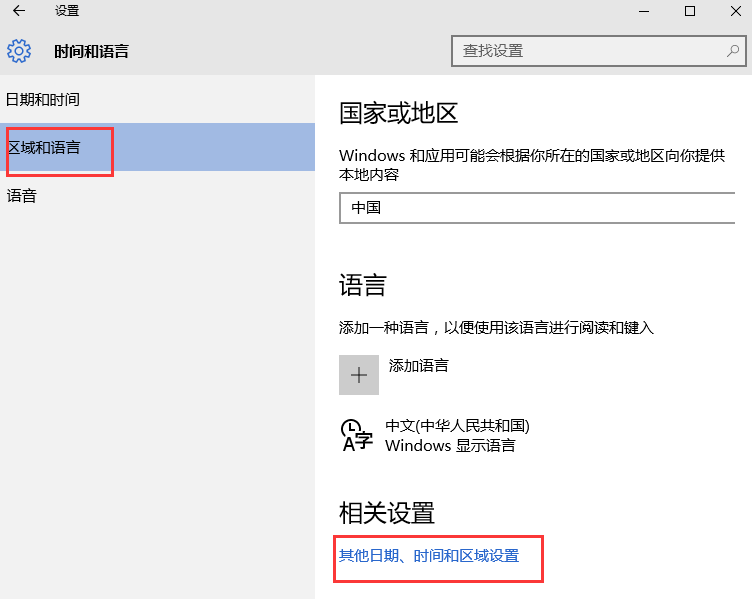Viewport: 752px width, 599px height.
Task: Click the Windows 显示语言 subtitle text
Action: (x=450, y=446)
